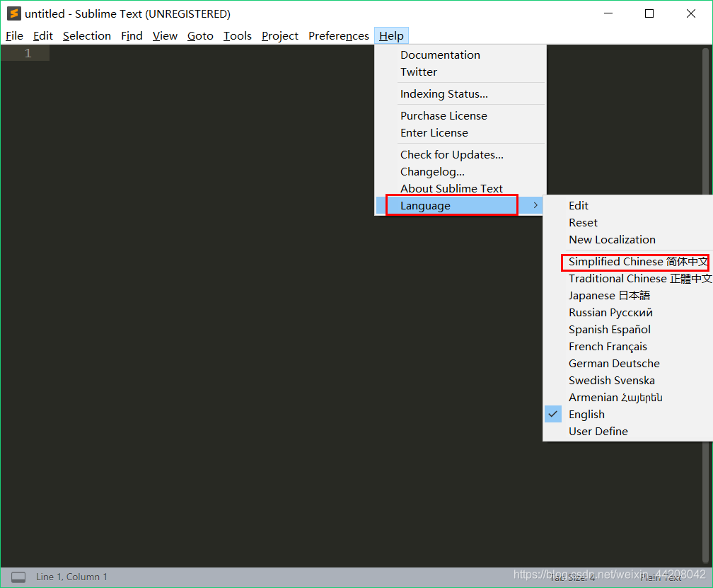The height and width of the screenshot is (588, 713).
Task: Switch language to Simplified Chinese
Action: tap(628, 262)
